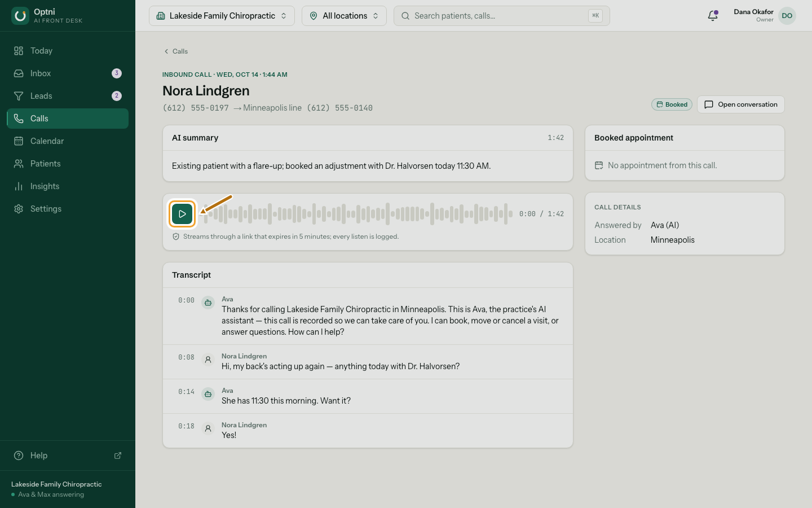Go back to Calls list

click(176, 51)
